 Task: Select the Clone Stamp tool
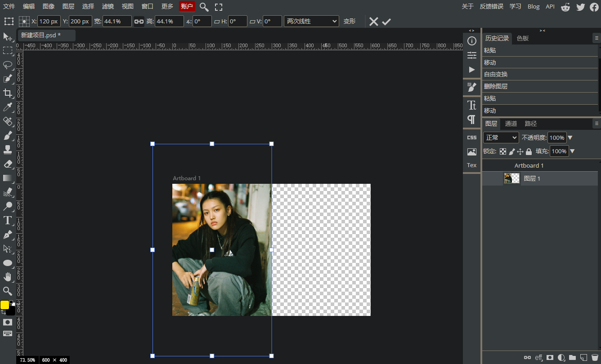coord(8,149)
